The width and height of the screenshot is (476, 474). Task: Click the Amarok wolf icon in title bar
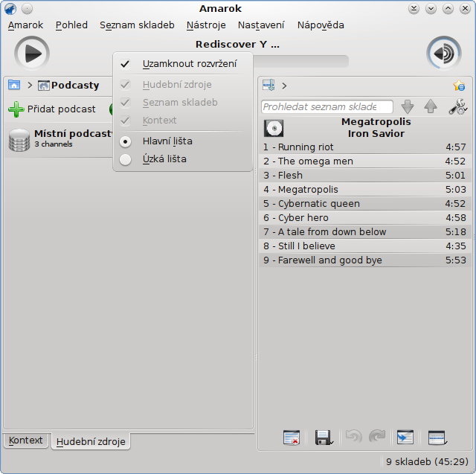point(10,9)
